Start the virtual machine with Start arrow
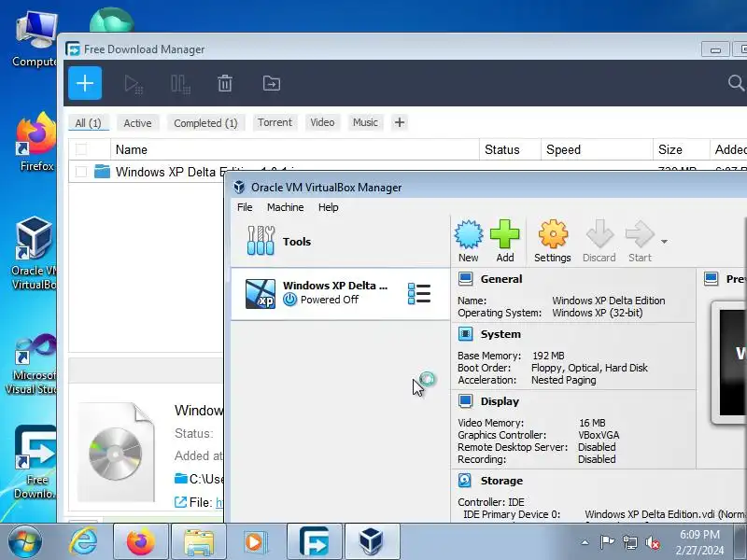 [640, 241]
